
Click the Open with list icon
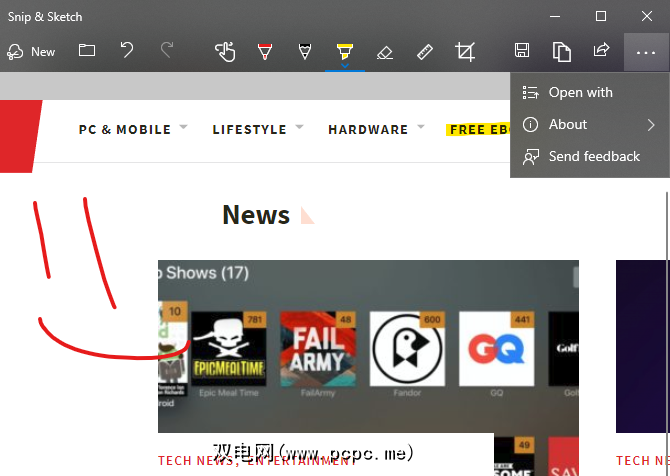click(530, 92)
